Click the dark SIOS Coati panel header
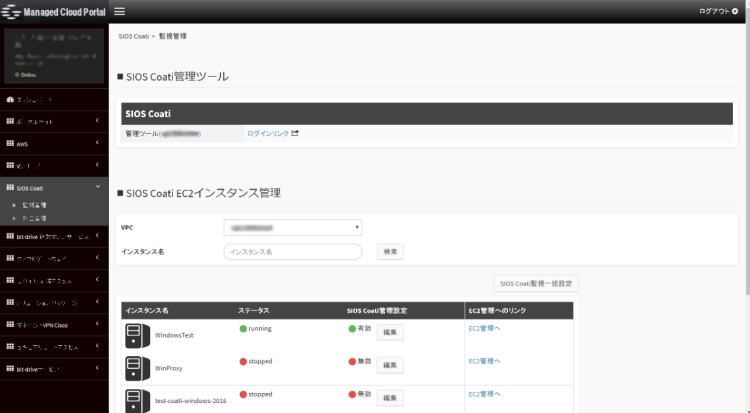The width and height of the screenshot is (750, 413). pos(427,114)
